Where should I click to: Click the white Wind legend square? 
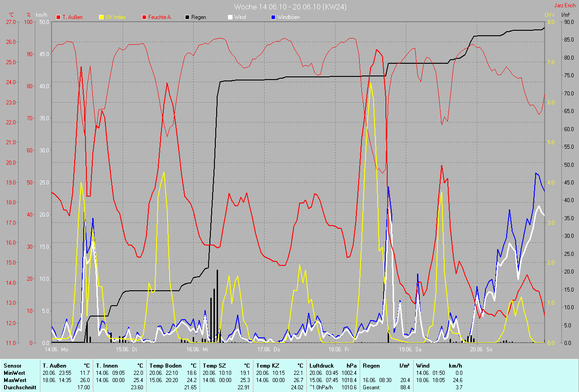[x=230, y=17]
